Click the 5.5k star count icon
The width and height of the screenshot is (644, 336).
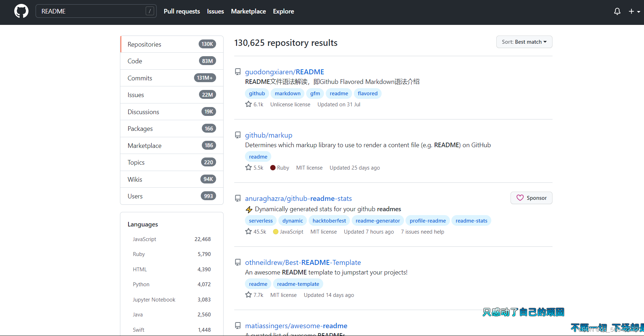coord(248,167)
